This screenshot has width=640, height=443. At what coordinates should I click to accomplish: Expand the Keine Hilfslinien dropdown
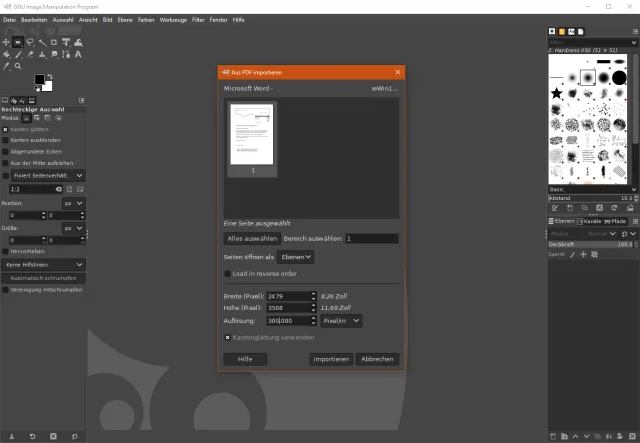click(x=44, y=264)
